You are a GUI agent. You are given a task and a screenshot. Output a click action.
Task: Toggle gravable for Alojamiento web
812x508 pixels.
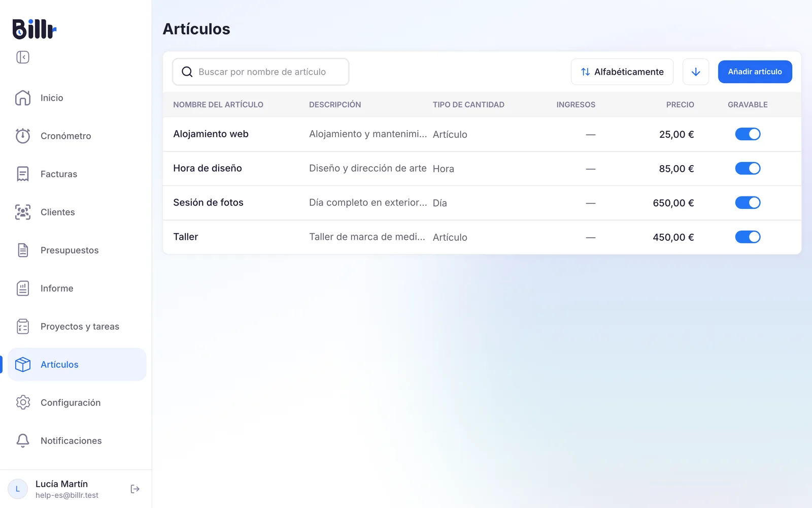point(748,134)
